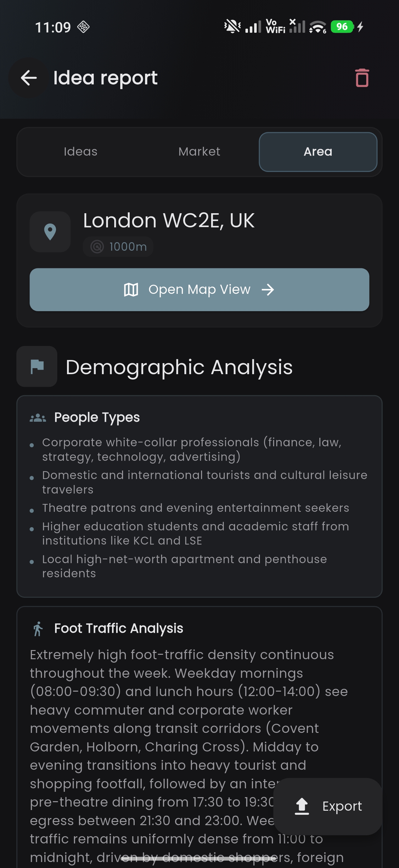This screenshot has width=399, height=868.
Task: Tap the battery 96 indicator
Action: click(x=342, y=27)
